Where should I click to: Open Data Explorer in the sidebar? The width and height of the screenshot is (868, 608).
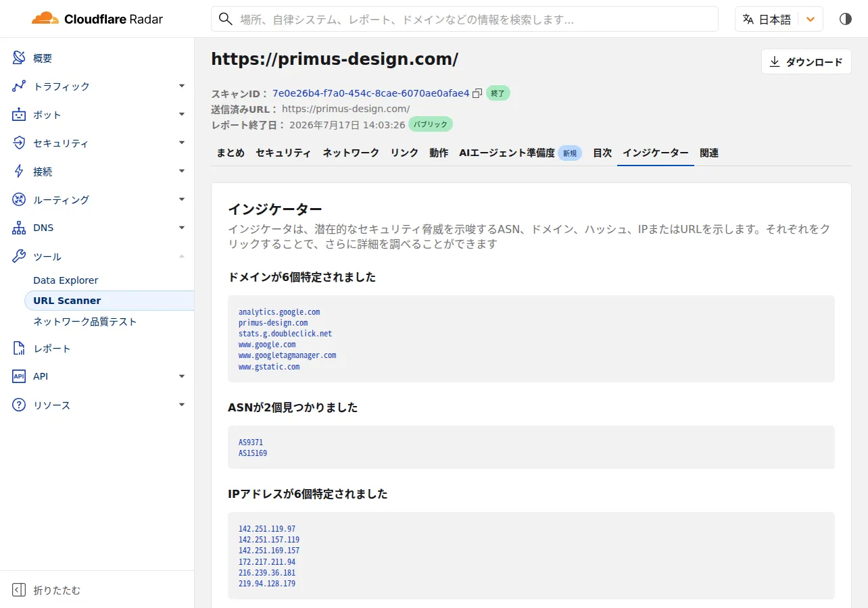point(66,280)
